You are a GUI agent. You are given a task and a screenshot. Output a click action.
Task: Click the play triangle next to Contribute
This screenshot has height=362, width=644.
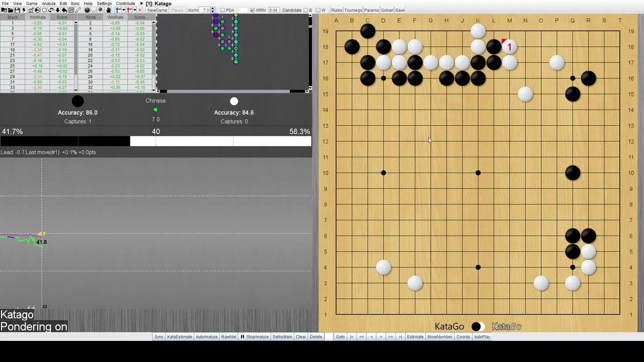pyautogui.click(x=141, y=4)
